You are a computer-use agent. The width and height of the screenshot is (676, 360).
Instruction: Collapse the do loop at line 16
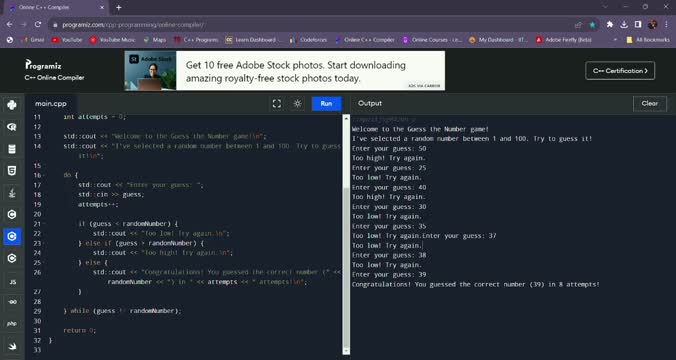click(45, 175)
